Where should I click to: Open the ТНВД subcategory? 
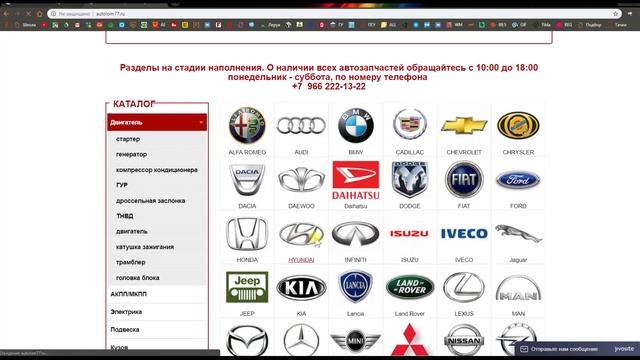[x=124, y=216]
